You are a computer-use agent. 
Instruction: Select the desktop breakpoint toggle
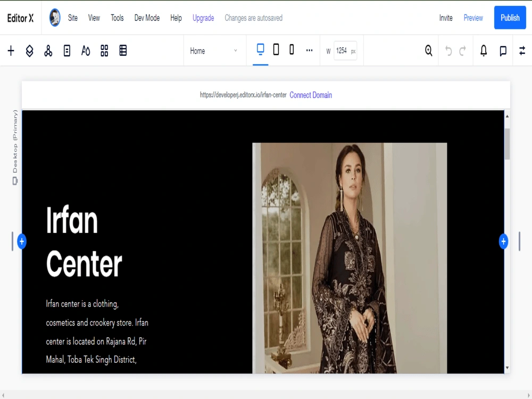[260, 49]
